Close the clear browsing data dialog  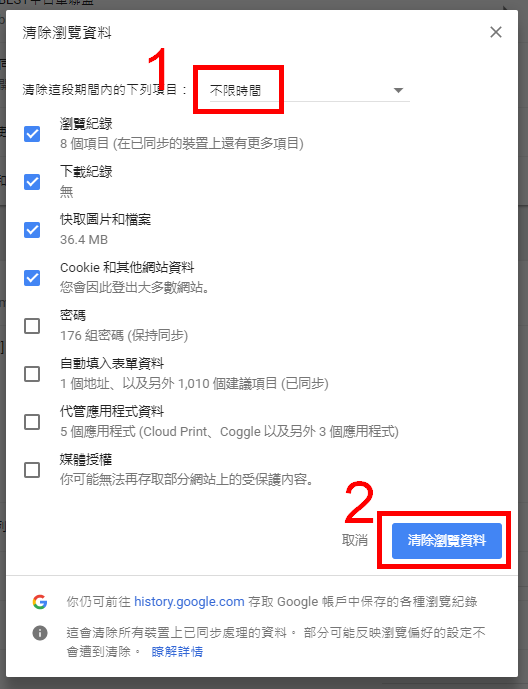click(495, 32)
